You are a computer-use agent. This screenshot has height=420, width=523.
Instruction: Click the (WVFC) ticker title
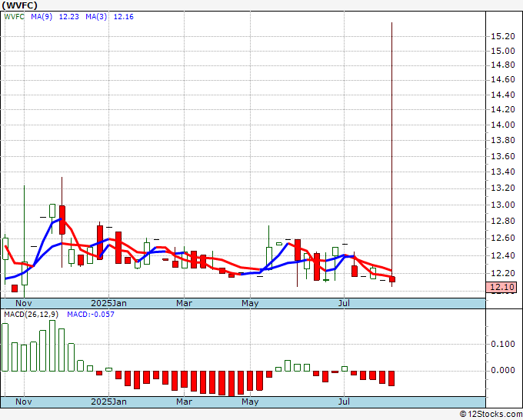22,5
